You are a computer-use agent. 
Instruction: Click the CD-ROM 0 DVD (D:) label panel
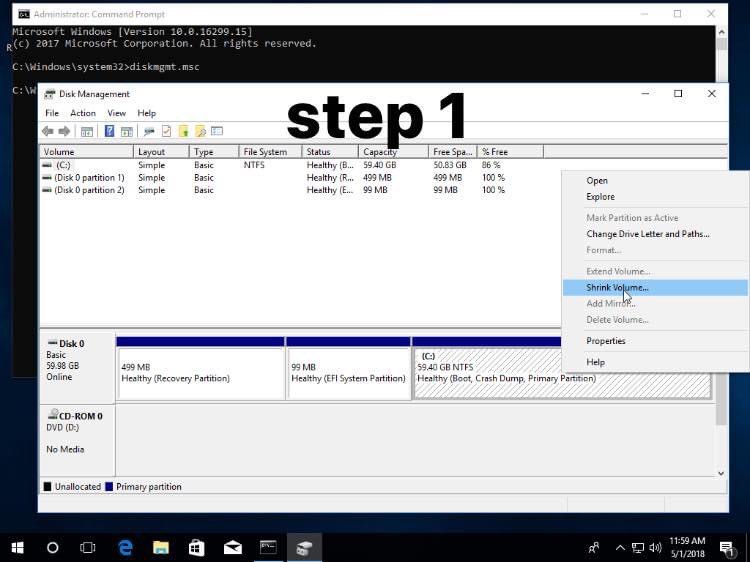click(77, 440)
